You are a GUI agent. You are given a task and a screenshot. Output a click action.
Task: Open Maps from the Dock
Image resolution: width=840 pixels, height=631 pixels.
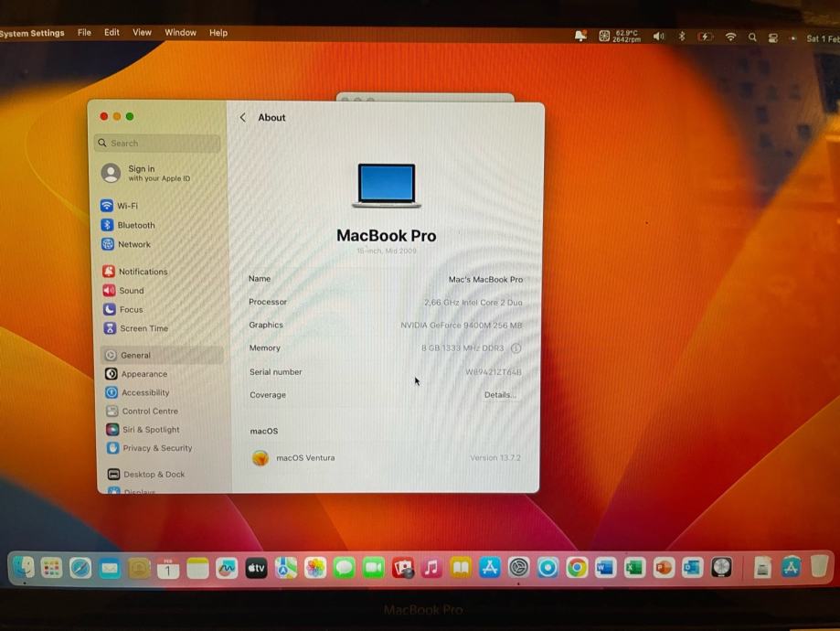click(x=285, y=568)
